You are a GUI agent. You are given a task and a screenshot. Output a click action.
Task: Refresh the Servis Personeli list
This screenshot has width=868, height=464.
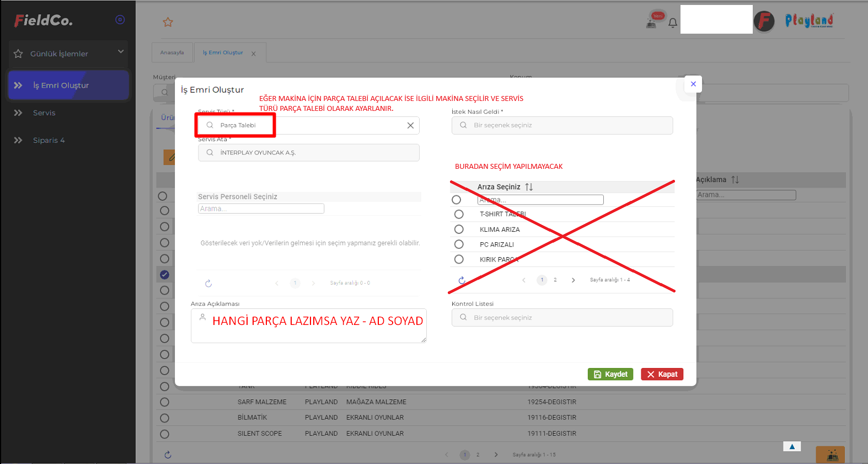point(208,284)
